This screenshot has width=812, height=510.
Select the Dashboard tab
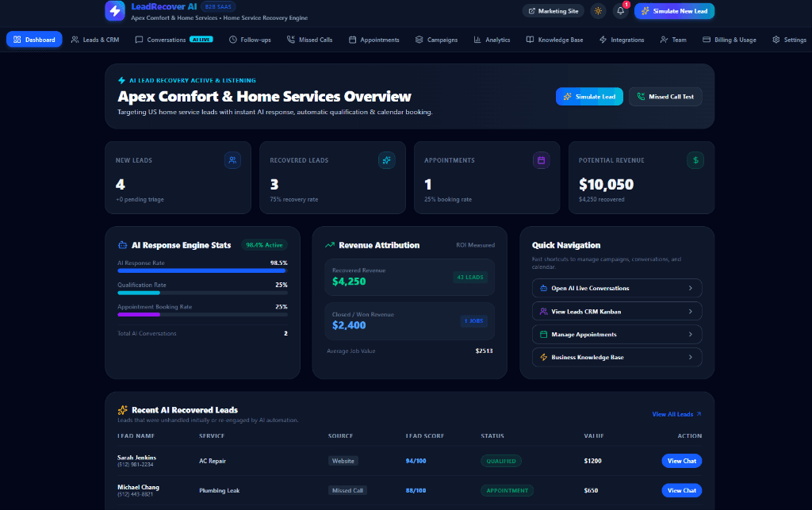pyautogui.click(x=34, y=40)
